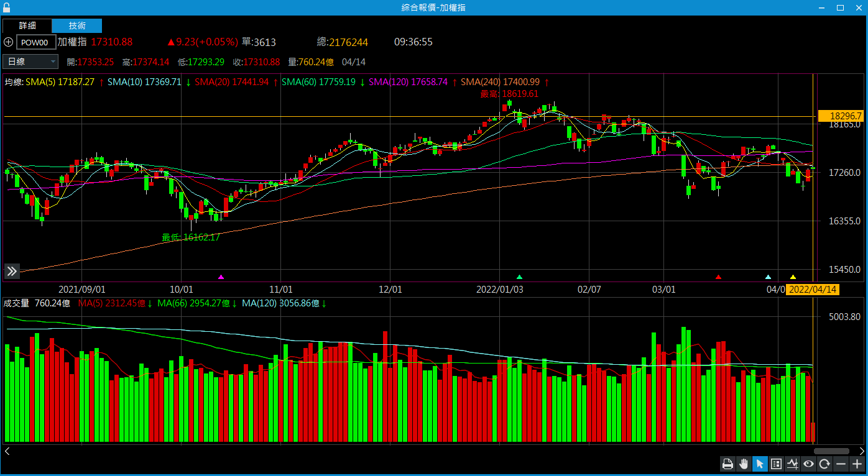Click the MA(66) 2954.27億 volume label
Screen dimensions: 868x476
coord(194,303)
